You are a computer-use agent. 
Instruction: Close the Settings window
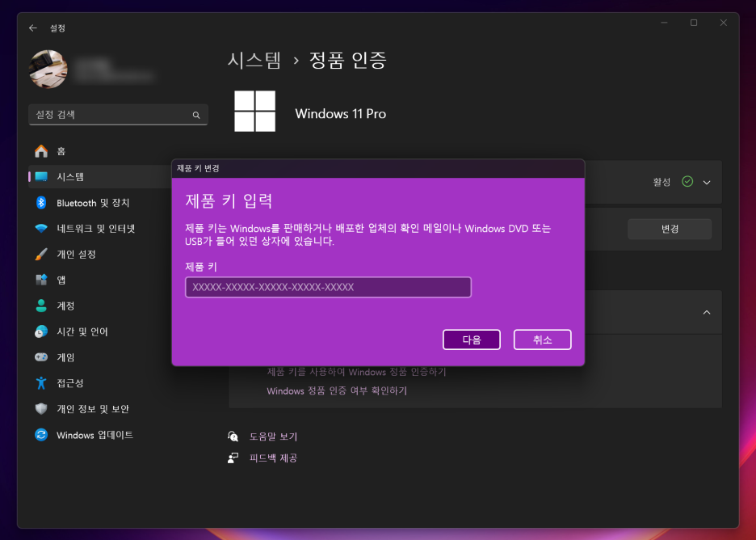point(723,23)
